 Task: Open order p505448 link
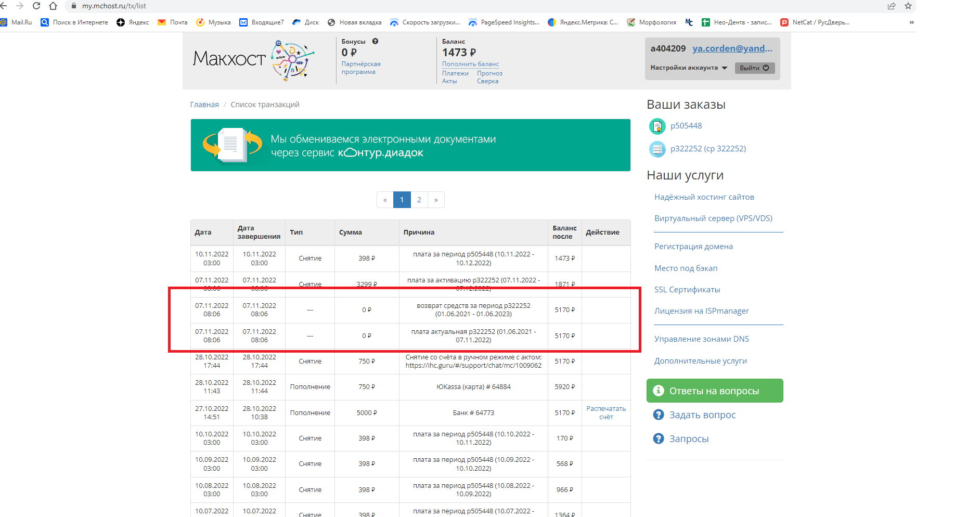686,126
